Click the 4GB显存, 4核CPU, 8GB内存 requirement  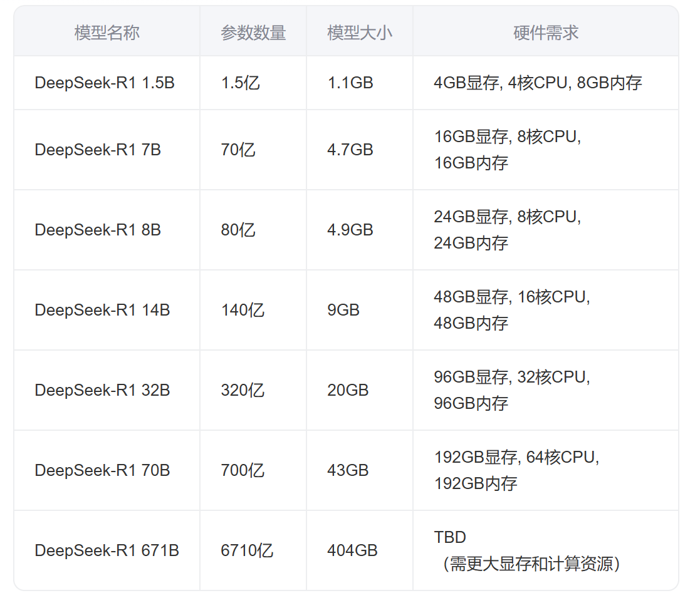click(x=538, y=83)
